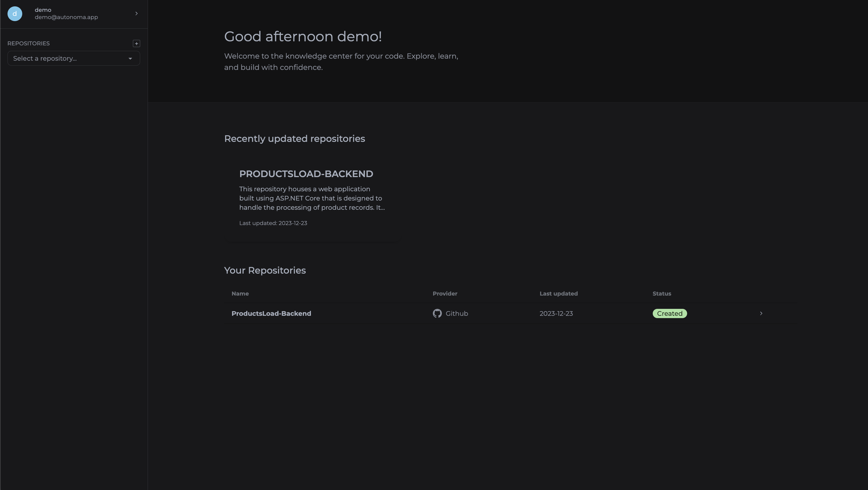Click the Github provider text in row
This screenshot has height=490, width=868.
(457, 313)
